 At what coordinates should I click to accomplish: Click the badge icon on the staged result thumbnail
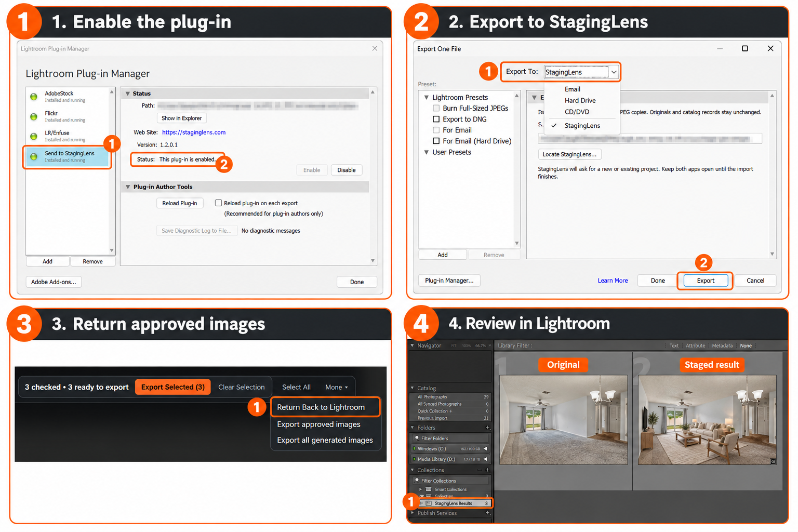773,461
